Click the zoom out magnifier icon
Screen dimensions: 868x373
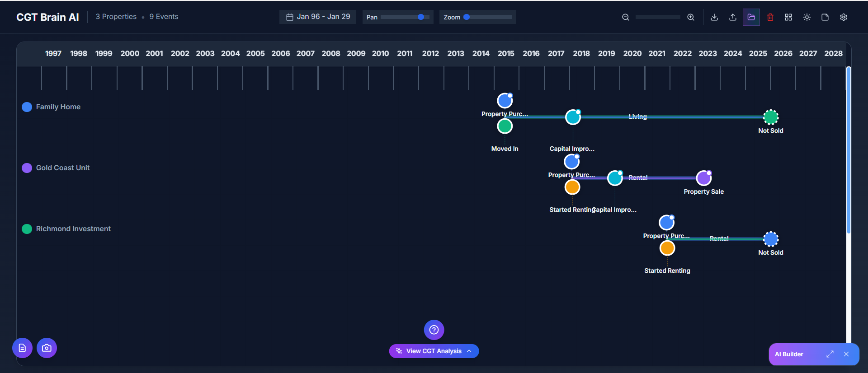coord(626,17)
